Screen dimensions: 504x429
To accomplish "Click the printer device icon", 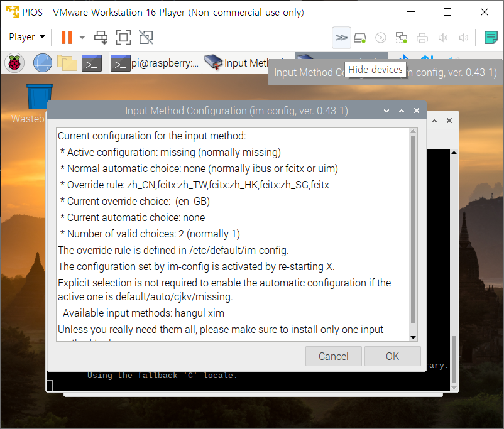I will (x=422, y=38).
